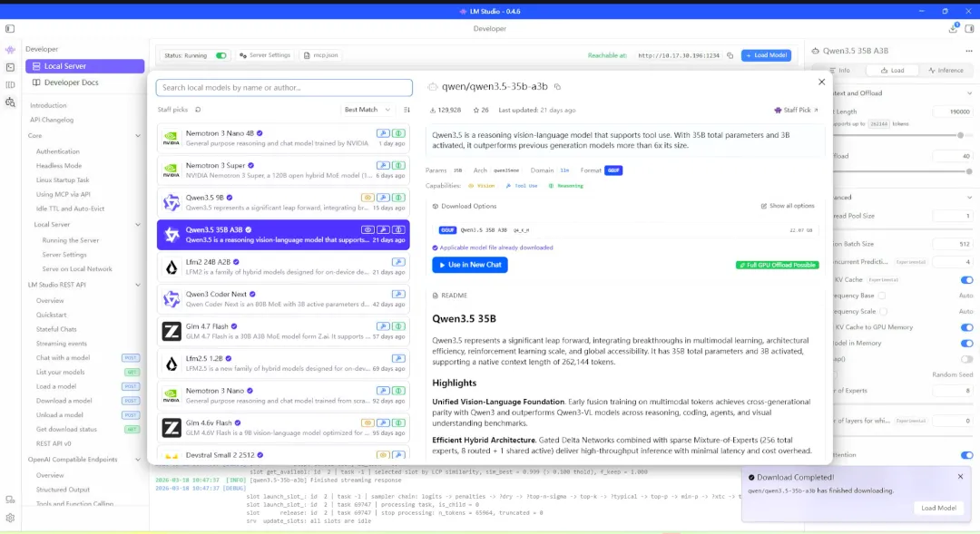Open Server Settings

[265, 55]
